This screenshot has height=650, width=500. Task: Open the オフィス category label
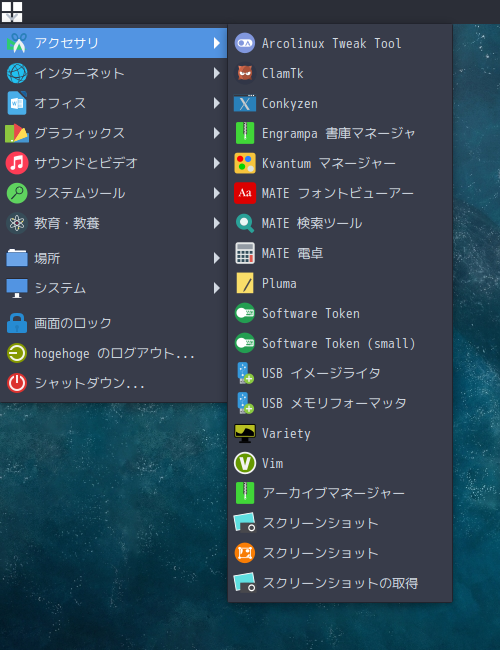pyautogui.click(x=60, y=103)
